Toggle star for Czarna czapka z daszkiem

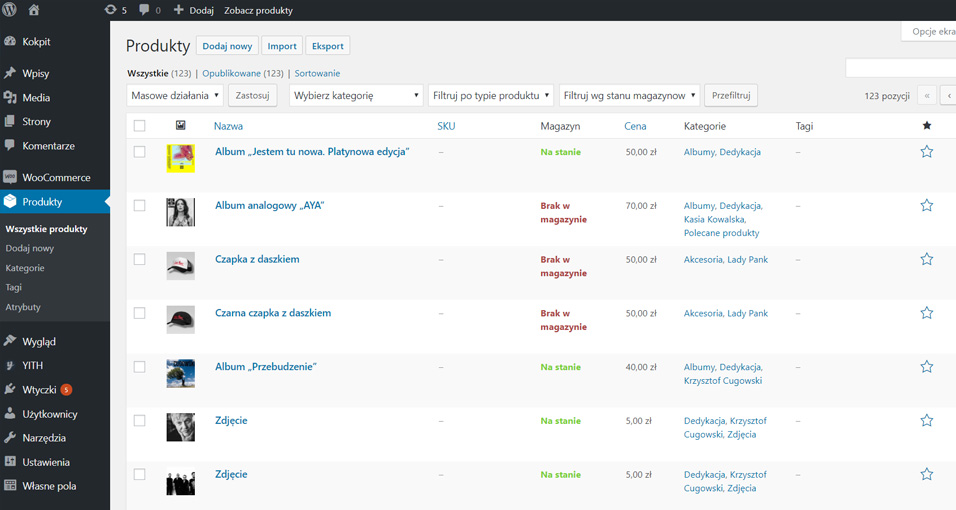927,313
